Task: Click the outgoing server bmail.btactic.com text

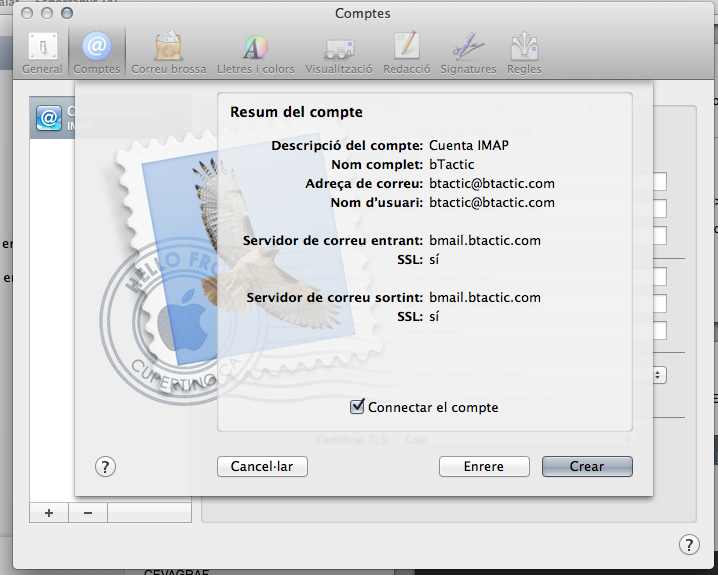Action: coord(485,298)
